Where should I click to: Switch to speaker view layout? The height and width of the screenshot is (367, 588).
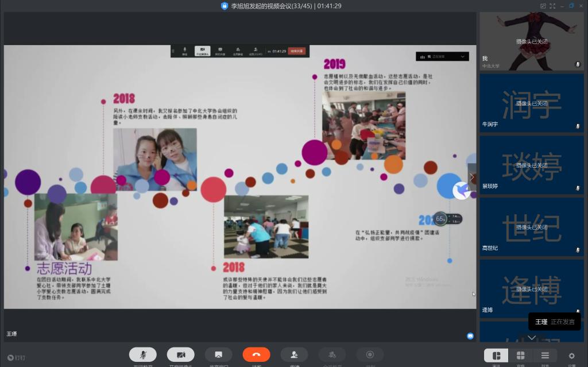point(496,356)
